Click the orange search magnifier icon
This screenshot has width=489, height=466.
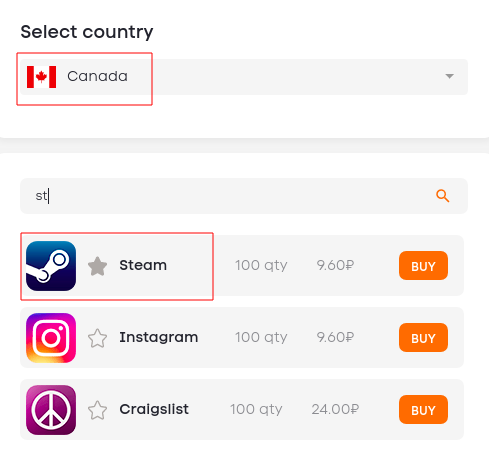[x=443, y=196]
